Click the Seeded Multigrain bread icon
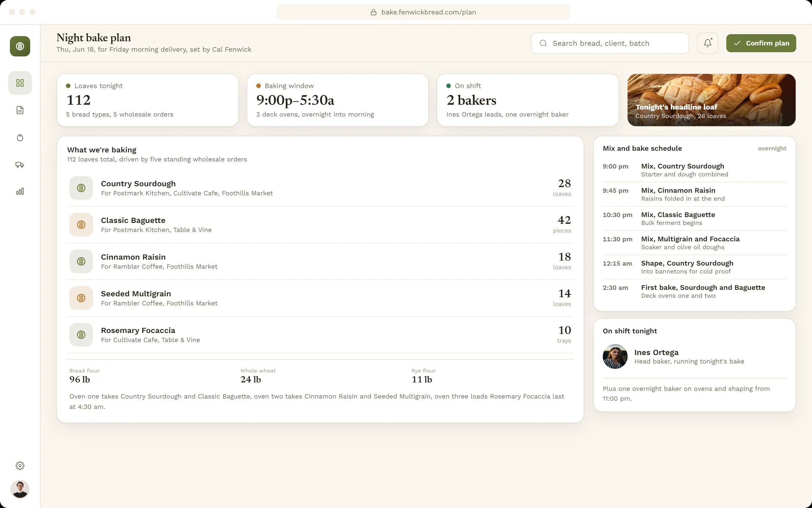 pos(81,298)
